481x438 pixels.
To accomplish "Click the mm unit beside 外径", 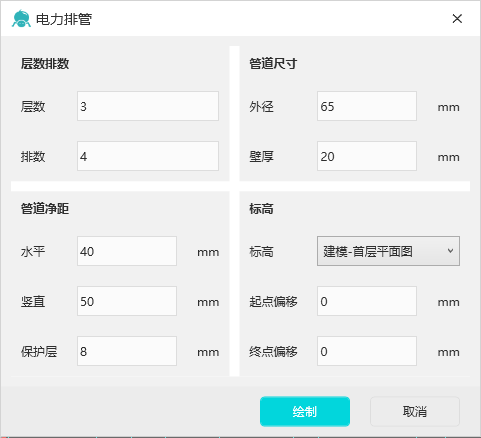I will (448, 108).
